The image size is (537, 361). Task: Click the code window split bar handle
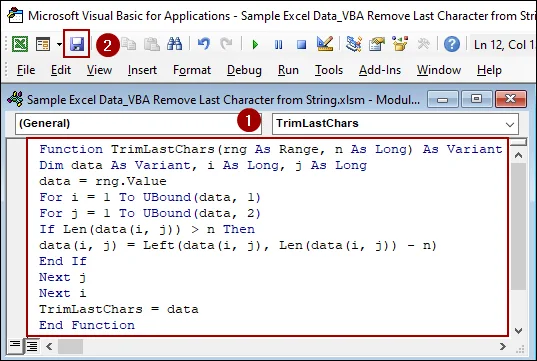pyautogui.click(x=518, y=142)
